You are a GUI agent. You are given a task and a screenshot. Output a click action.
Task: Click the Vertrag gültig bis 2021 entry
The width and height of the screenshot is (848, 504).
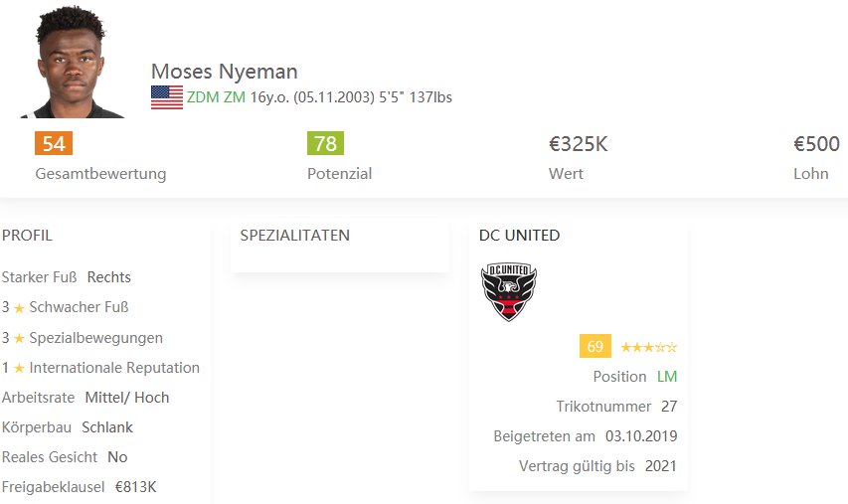pyautogui.click(x=597, y=466)
